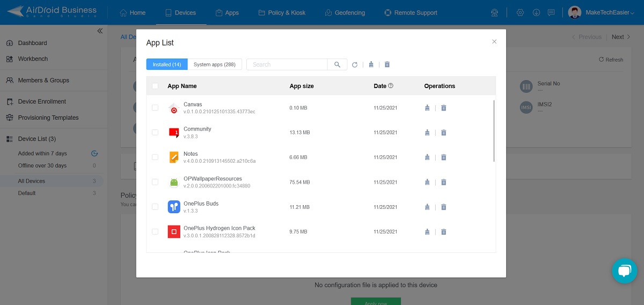Open the Home menu
Viewport: 644px width, 305px height.
pyautogui.click(x=133, y=12)
